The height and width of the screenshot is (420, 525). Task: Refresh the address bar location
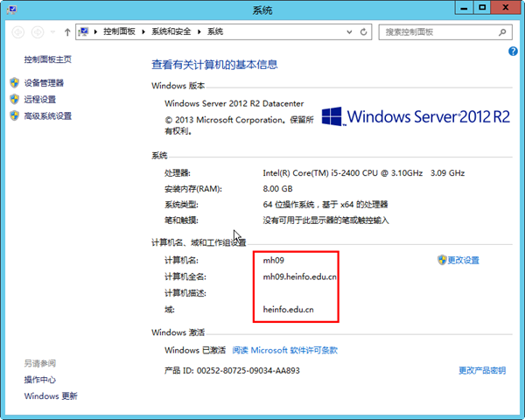364,32
